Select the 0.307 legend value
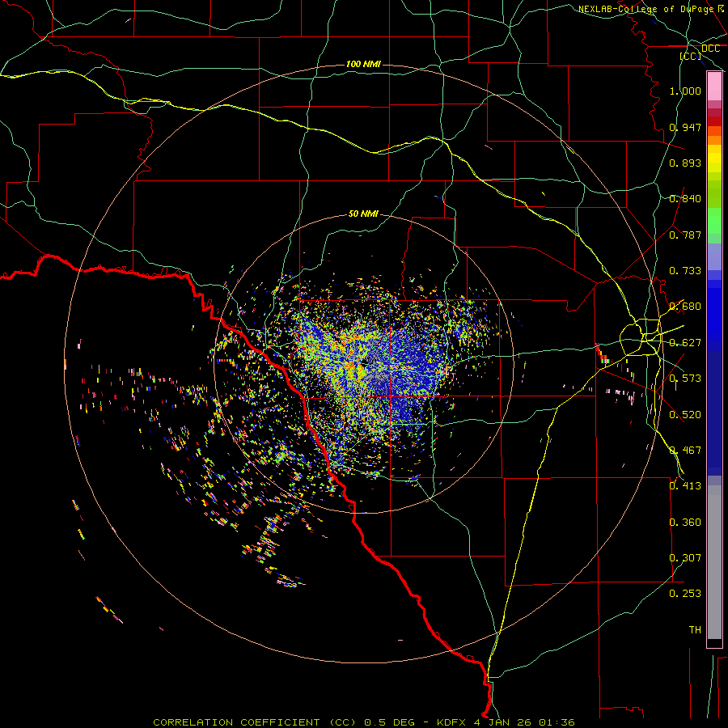 click(685, 558)
